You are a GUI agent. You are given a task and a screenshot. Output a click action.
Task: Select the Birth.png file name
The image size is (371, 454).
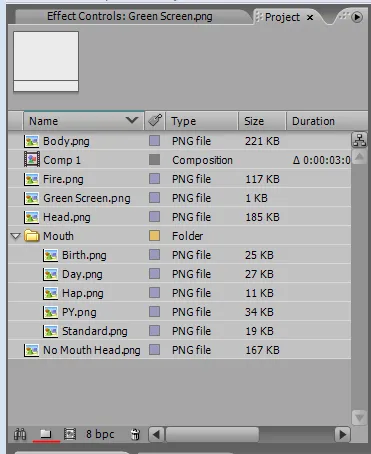(x=84, y=255)
